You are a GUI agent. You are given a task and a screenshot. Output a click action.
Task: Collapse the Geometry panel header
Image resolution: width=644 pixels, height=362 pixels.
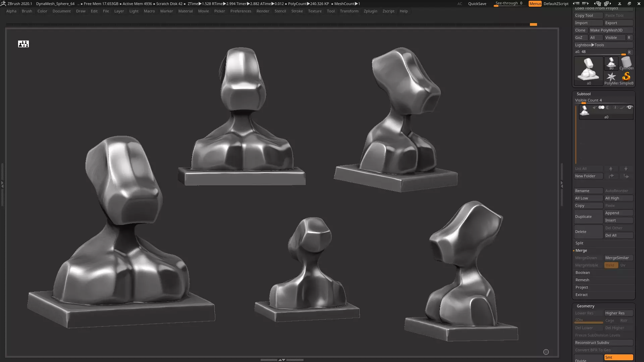pyautogui.click(x=586, y=306)
